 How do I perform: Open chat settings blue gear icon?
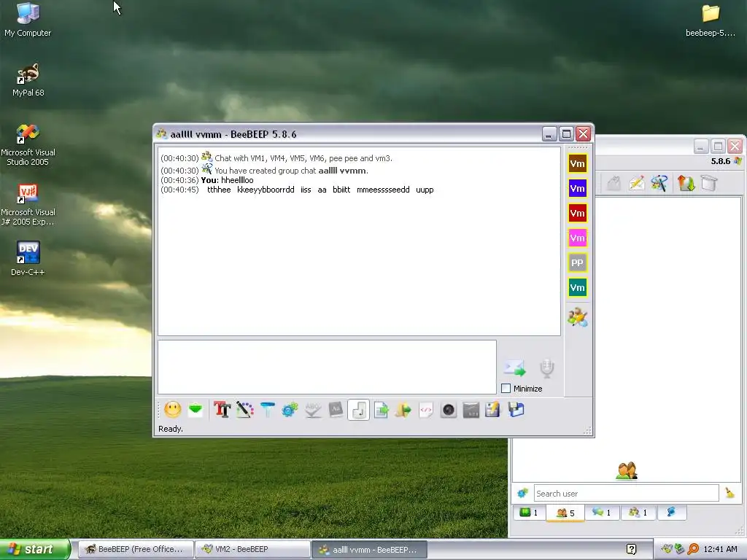(x=290, y=410)
